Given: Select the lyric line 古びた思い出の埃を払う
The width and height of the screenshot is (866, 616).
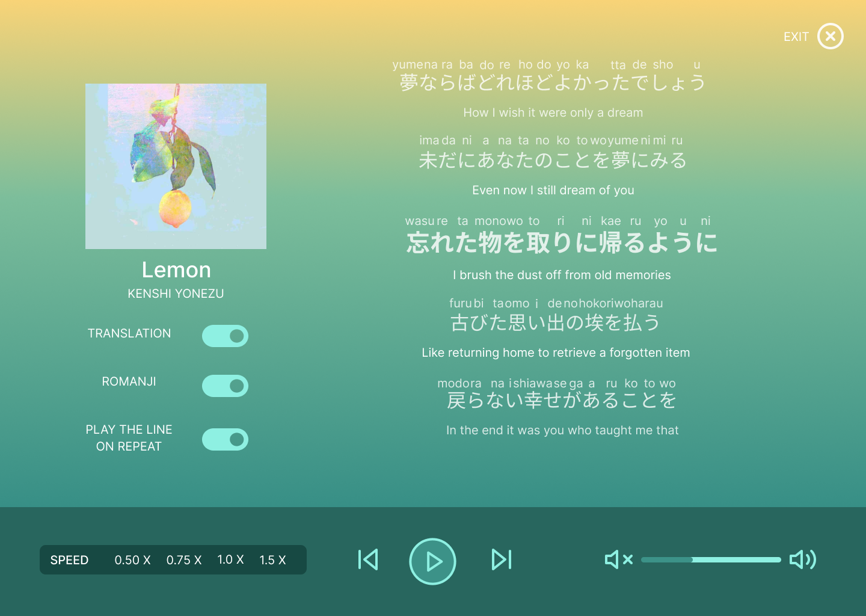Looking at the screenshot, I should (x=556, y=322).
